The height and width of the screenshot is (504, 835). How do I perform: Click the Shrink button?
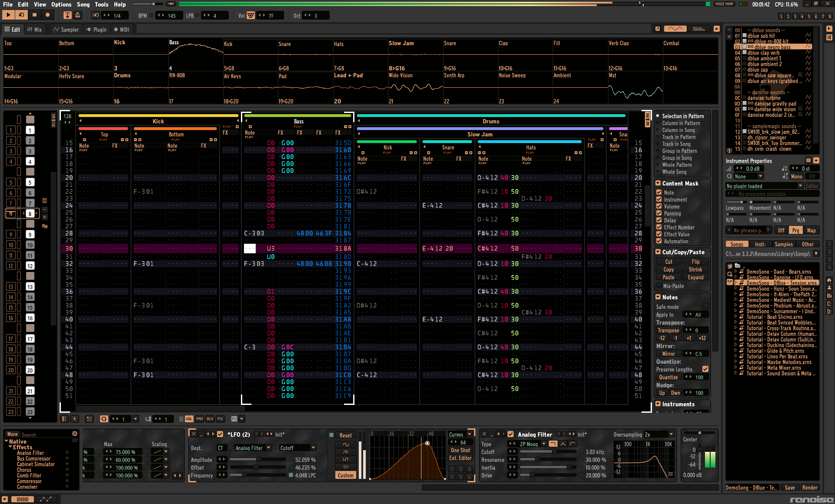(695, 269)
